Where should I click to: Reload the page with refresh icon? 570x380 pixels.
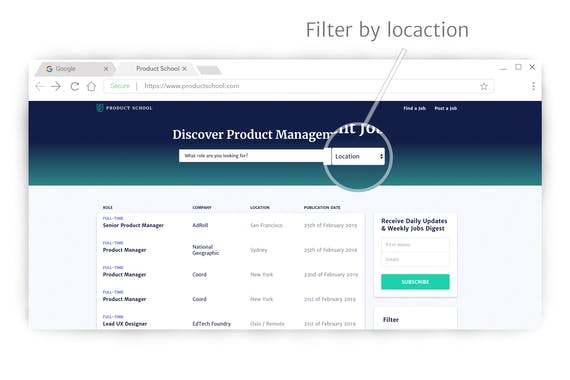75,87
